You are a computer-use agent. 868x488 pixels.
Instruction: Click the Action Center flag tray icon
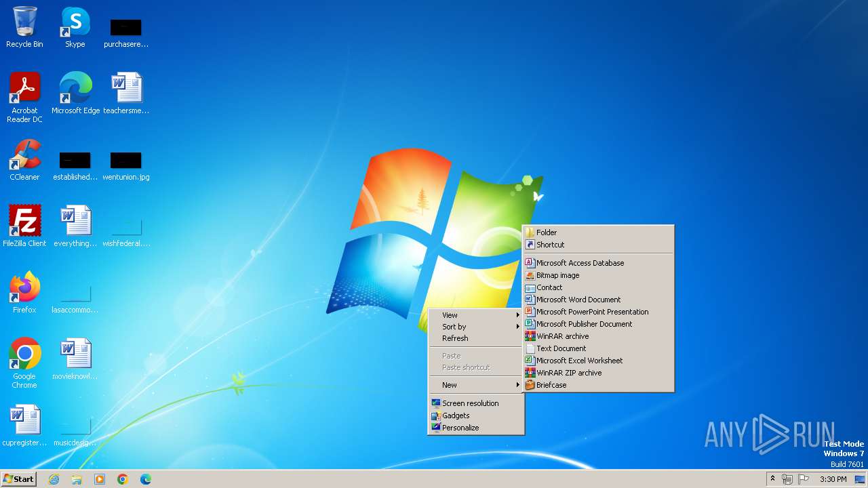tap(804, 479)
